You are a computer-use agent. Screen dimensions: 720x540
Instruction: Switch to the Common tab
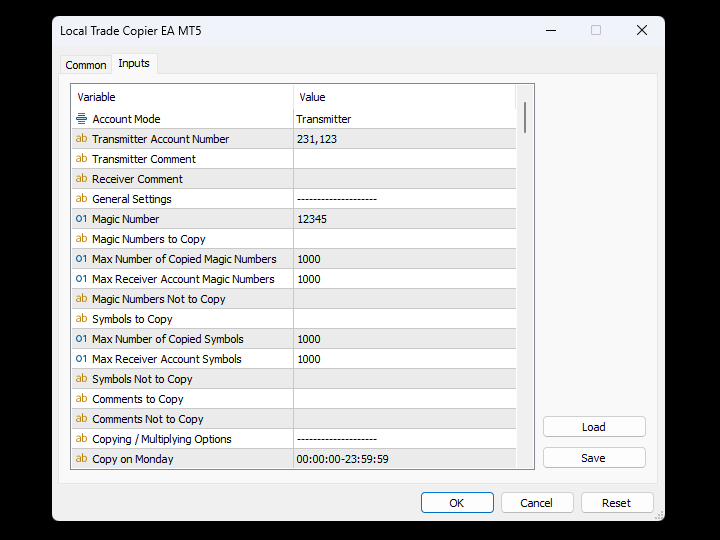point(86,65)
